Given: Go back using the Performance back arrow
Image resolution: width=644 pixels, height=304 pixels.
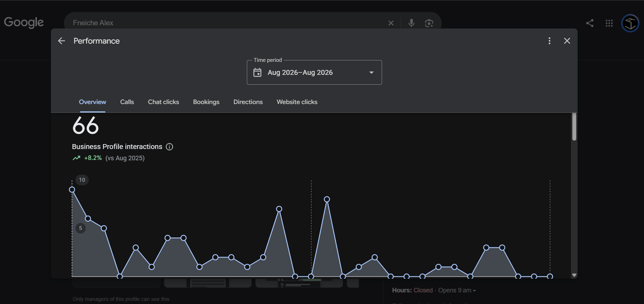Looking at the screenshot, I should 61,41.
